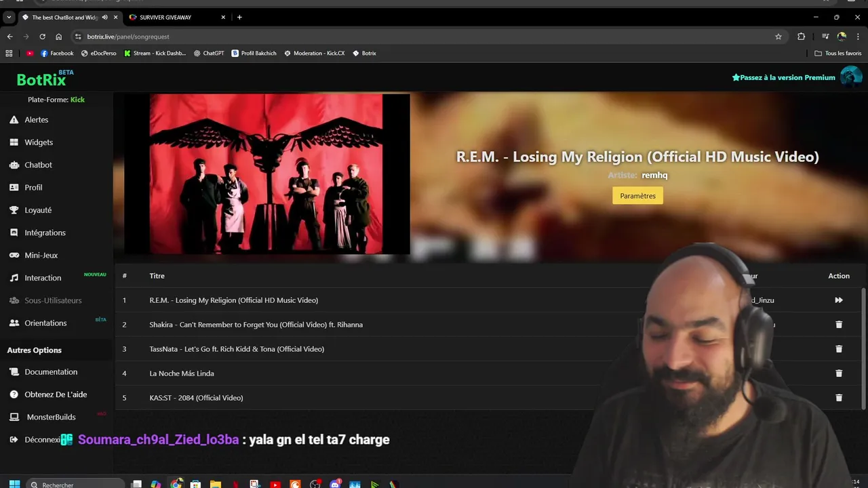Open the browser home page
Screen dimensions: 868x488
(59, 37)
